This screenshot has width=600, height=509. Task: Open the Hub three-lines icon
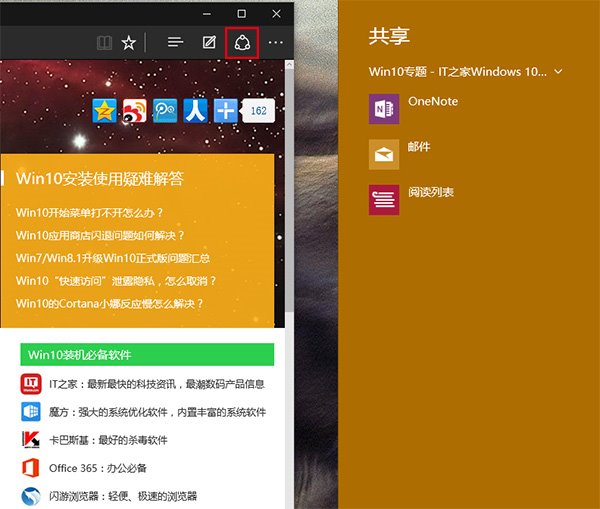point(176,42)
